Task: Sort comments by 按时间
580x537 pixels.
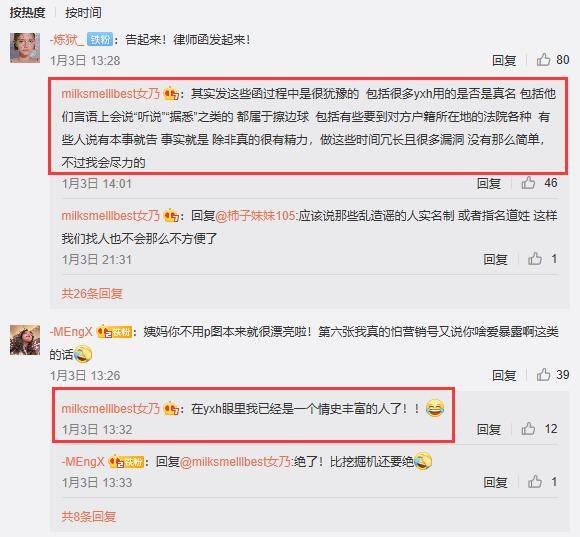Action: click(83, 12)
